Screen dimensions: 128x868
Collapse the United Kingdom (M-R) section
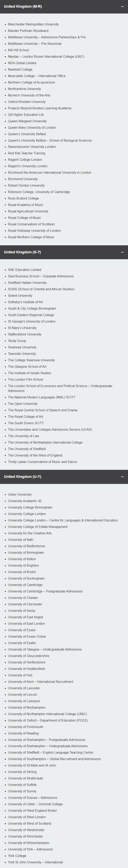pos(122,7)
